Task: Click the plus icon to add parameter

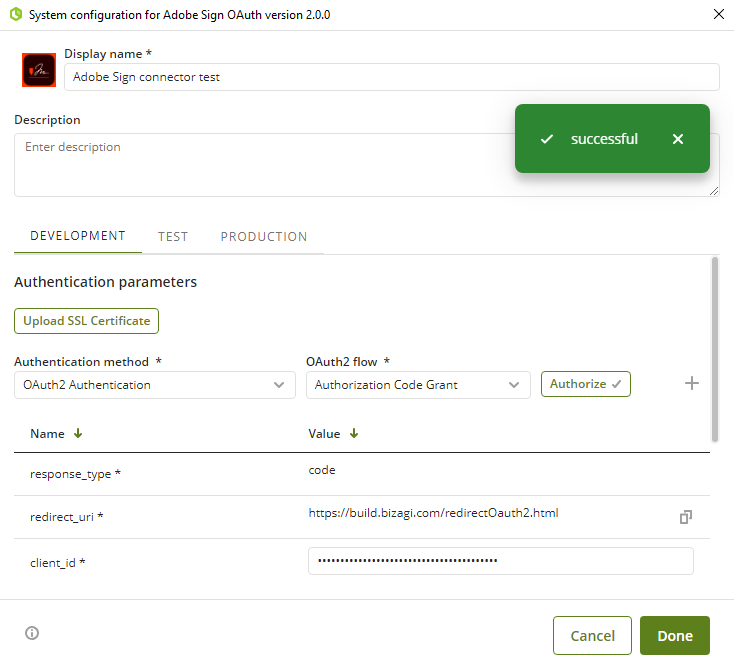Action: 691,383
